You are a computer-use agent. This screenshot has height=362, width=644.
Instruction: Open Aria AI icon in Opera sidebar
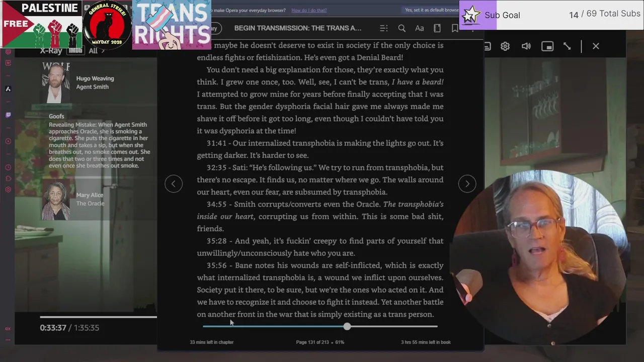pyautogui.click(x=8, y=89)
